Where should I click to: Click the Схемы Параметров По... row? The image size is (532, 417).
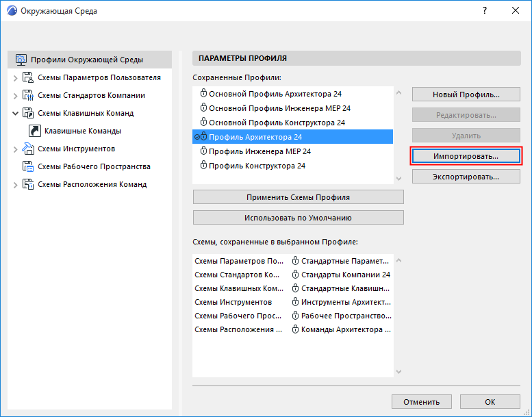293,261
